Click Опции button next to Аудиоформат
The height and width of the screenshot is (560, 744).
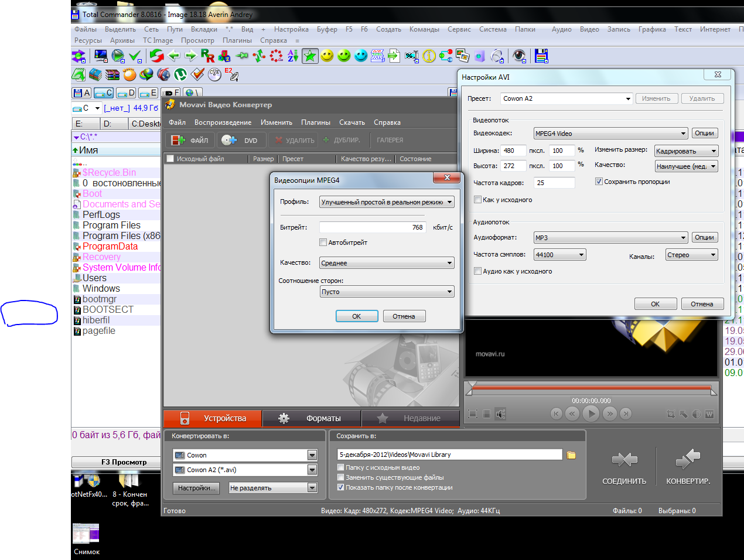pos(704,237)
